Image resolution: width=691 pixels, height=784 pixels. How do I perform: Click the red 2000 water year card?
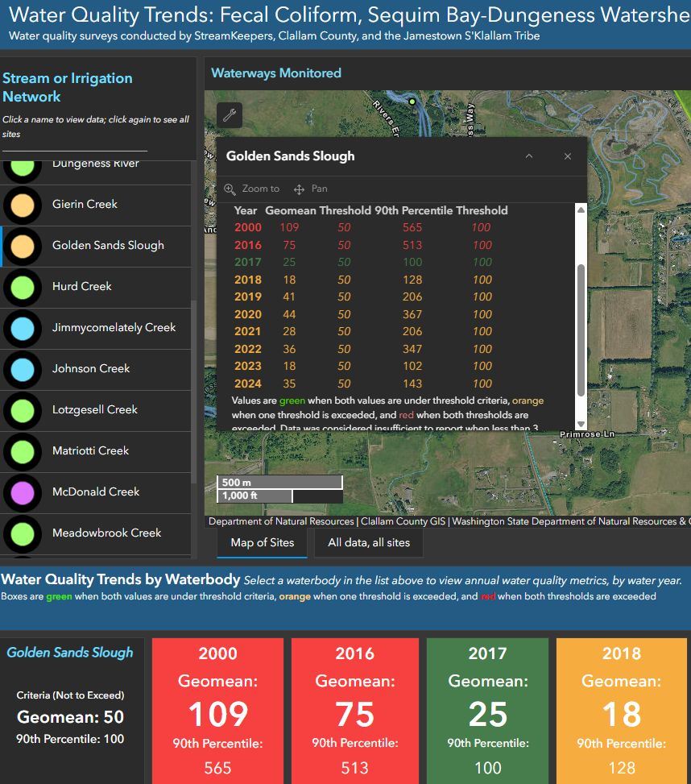(217, 711)
